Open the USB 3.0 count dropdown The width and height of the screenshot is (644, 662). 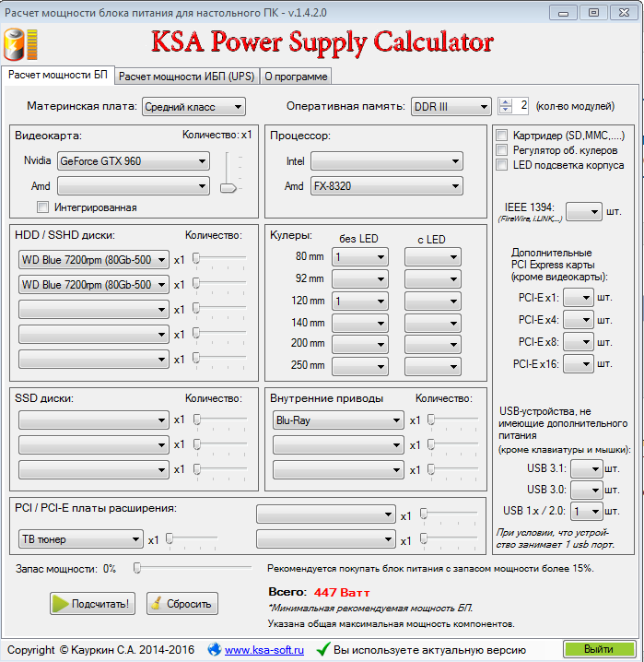pos(586,490)
